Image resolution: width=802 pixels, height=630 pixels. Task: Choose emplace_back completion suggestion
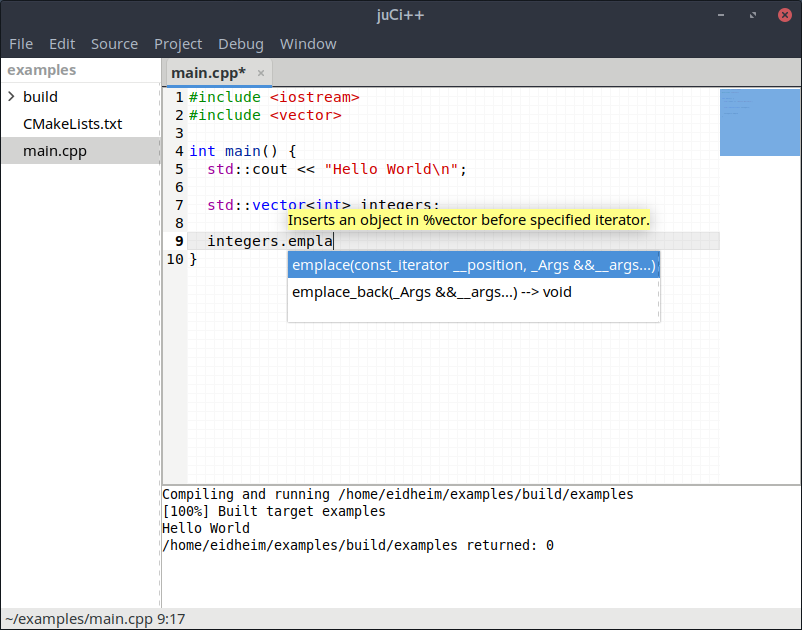point(432,292)
